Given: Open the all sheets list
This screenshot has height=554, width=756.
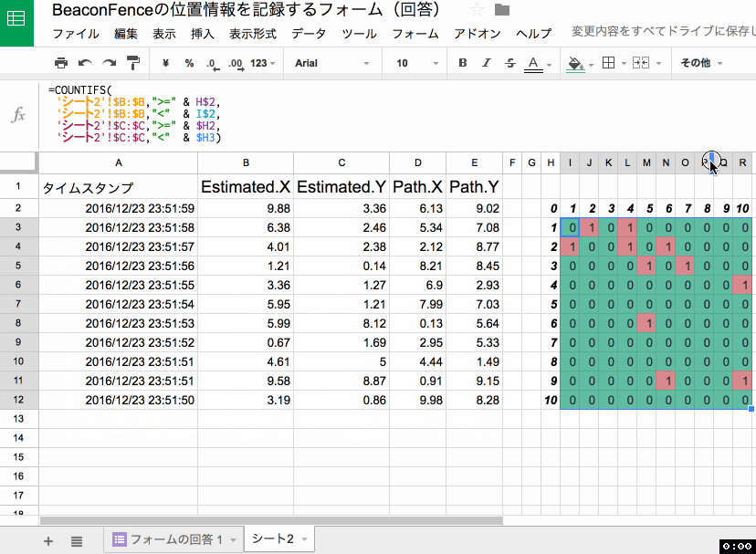Looking at the screenshot, I should click(77, 541).
